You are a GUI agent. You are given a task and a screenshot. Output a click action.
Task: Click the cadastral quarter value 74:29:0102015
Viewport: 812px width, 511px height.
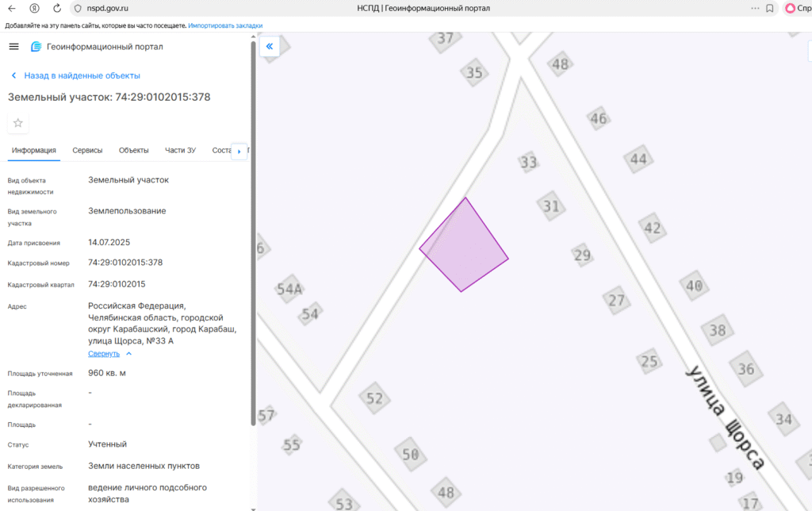tap(117, 284)
